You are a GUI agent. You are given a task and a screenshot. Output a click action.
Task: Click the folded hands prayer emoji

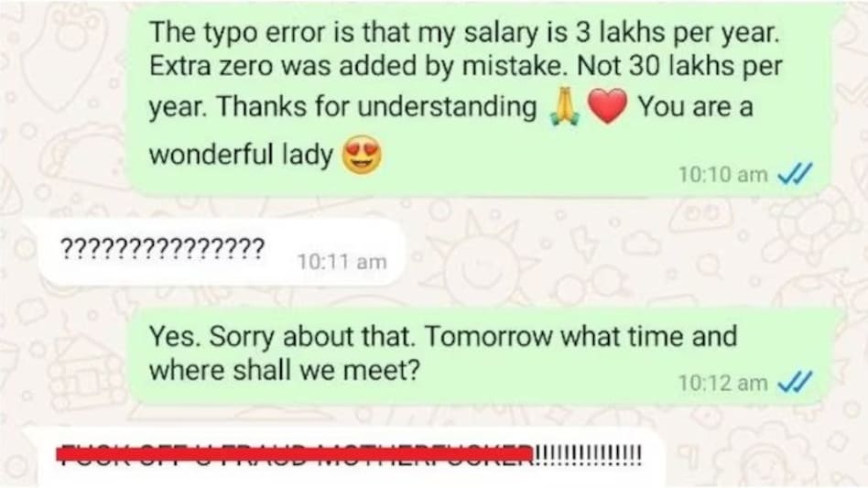coord(564,107)
